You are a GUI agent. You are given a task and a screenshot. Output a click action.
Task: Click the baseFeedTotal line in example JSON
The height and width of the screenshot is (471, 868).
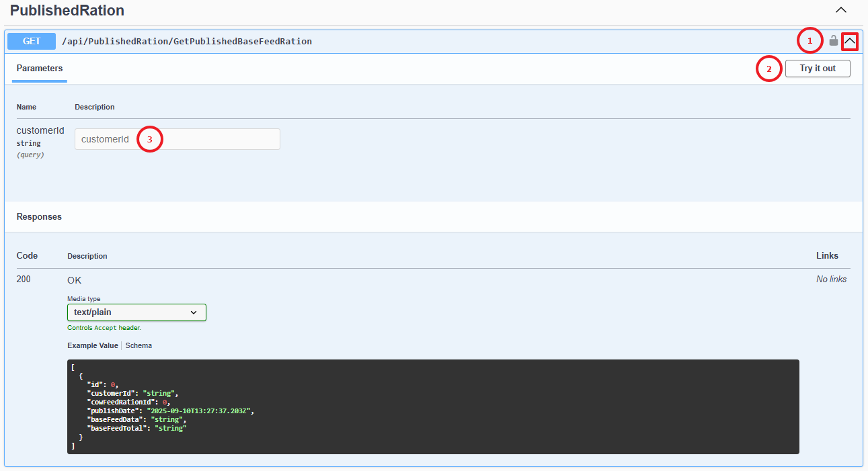pos(136,428)
